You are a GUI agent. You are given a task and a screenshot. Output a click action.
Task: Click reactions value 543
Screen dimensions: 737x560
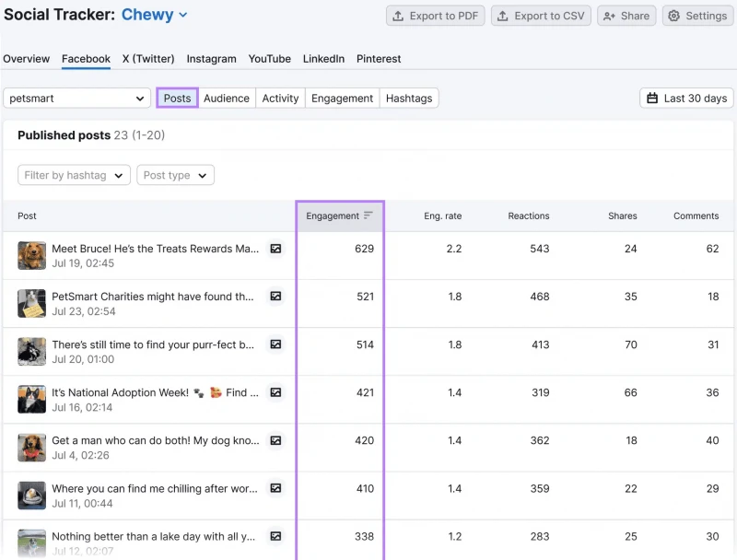click(540, 249)
